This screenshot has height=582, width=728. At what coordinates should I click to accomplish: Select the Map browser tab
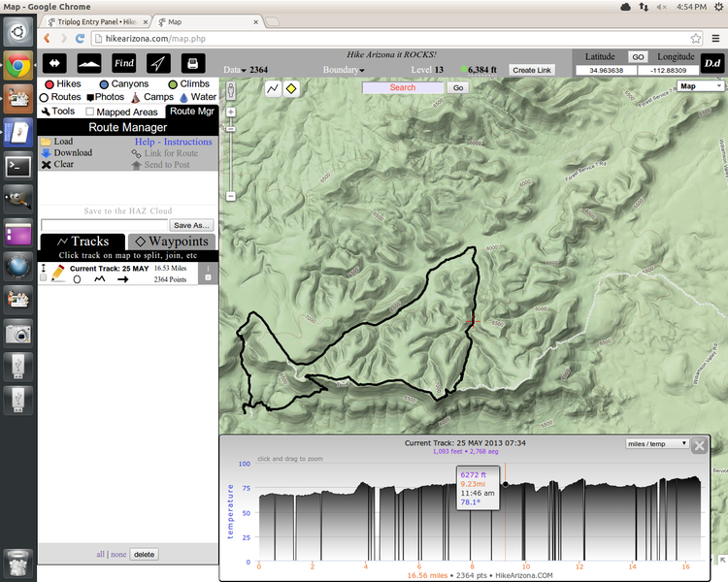tap(207, 21)
